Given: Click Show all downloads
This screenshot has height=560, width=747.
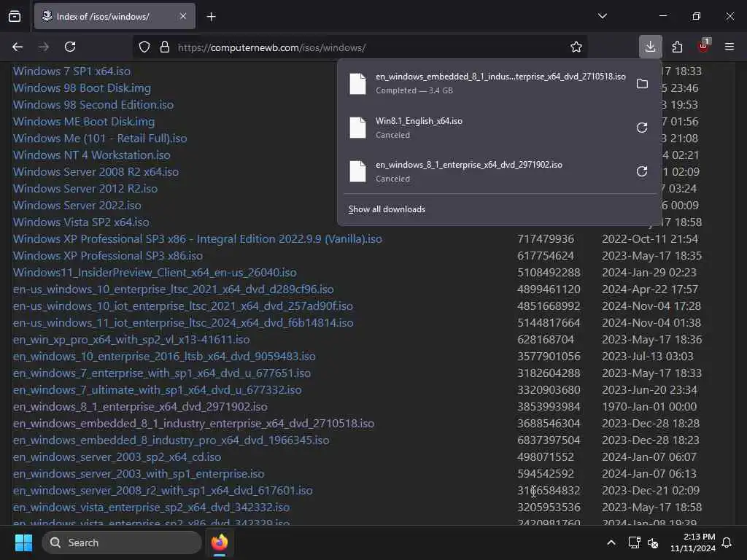Looking at the screenshot, I should [x=387, y=209].
